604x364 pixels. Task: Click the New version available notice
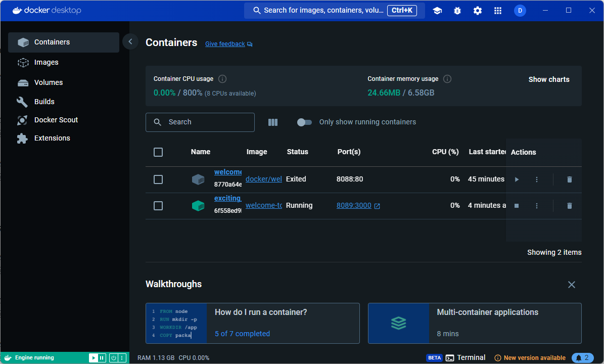click(530, 358)
